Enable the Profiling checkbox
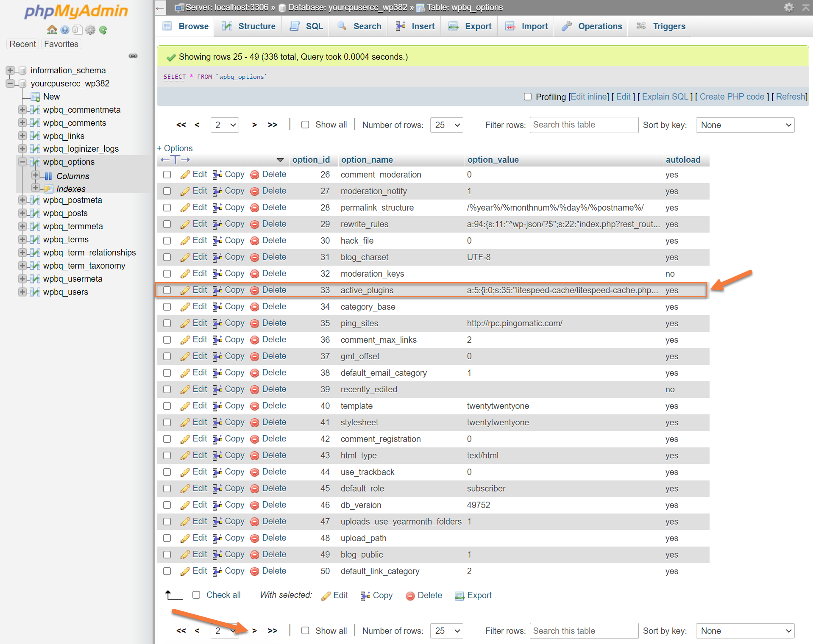Screen dimensions: 813x644 (x=528, y=97)
